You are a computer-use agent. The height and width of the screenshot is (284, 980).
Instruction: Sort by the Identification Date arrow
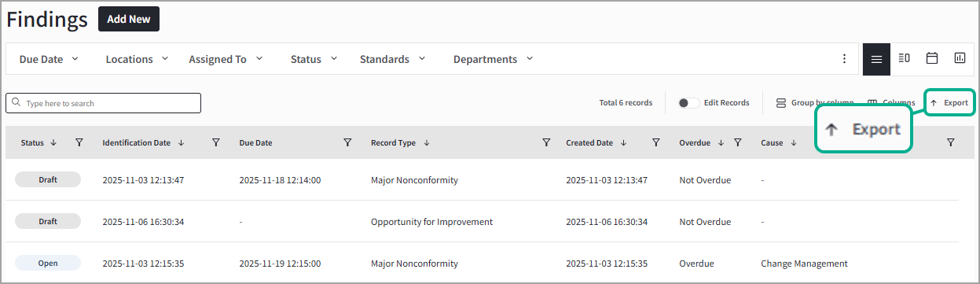tap(181, 143)
